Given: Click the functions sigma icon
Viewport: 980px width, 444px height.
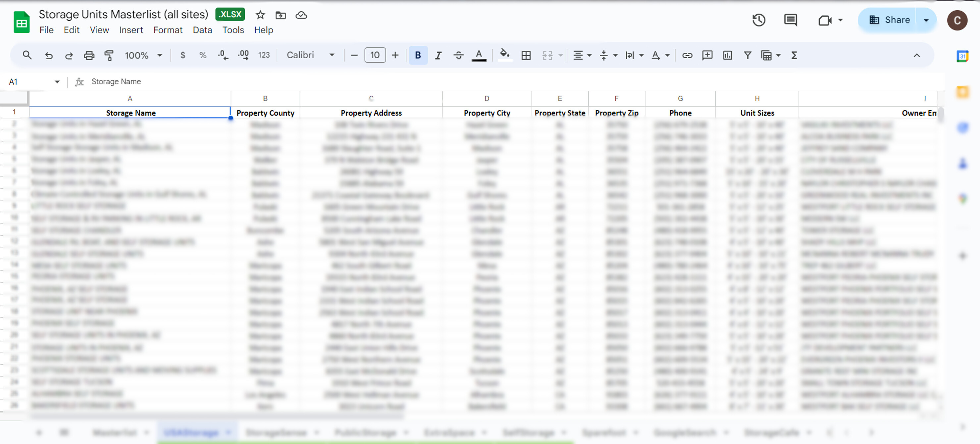Looking at the screenshot, I should coord(794,56).
